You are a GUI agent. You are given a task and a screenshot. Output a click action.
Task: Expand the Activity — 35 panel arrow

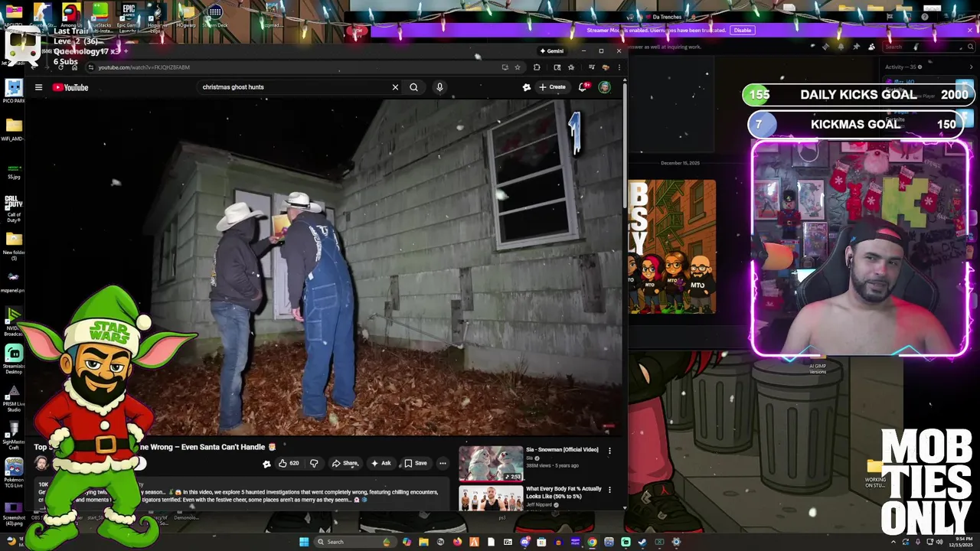point(971,67)
